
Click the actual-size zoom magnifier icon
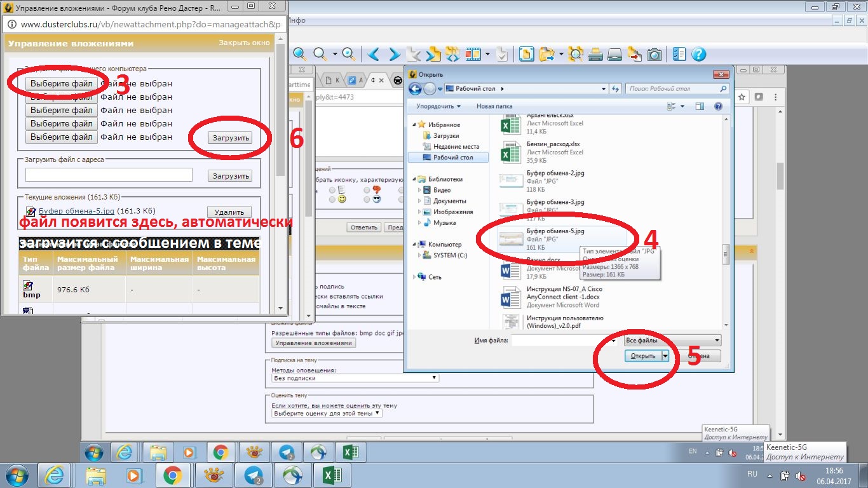tap(349, 54)
